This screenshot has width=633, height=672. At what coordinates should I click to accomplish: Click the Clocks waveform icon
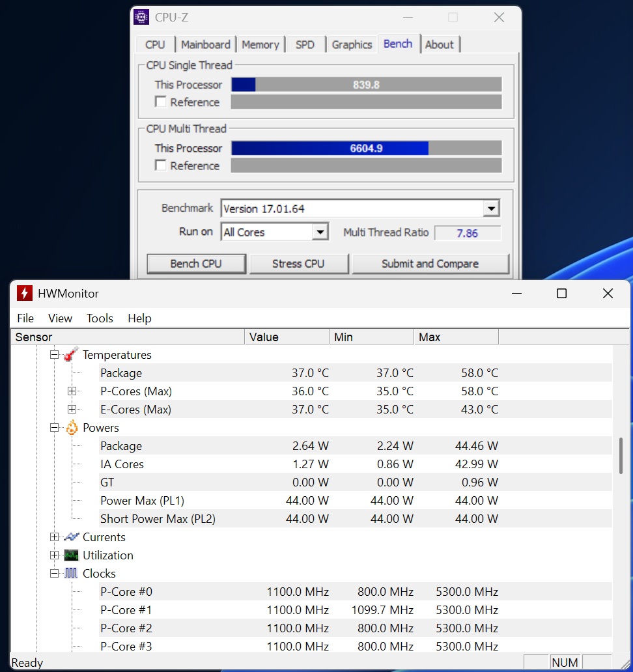71,573
